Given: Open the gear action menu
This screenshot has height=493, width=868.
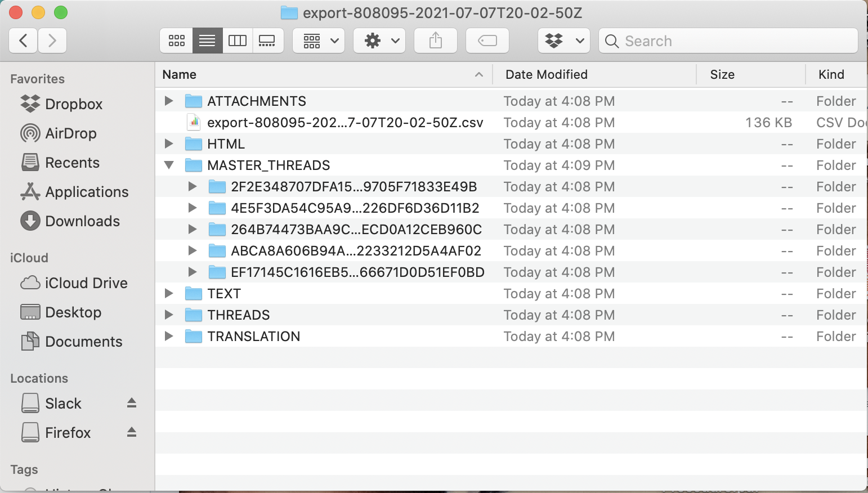Looking at the screenshot, I should [x=379, y=41].
